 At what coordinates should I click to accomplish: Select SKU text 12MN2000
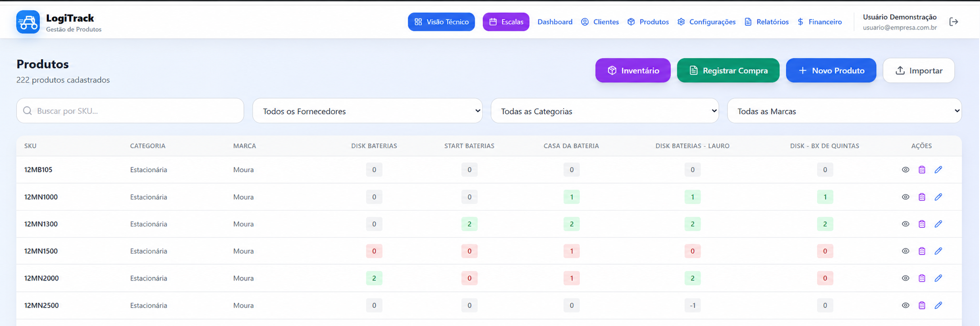[41, 278]
